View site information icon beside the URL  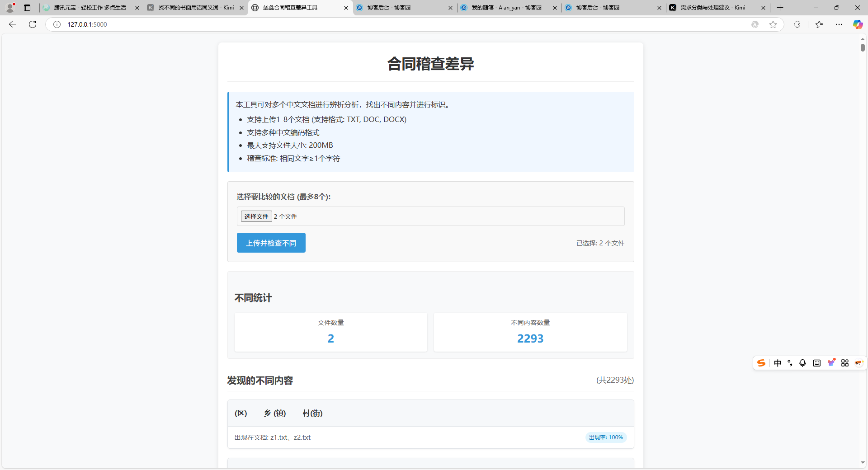(57, 24)
